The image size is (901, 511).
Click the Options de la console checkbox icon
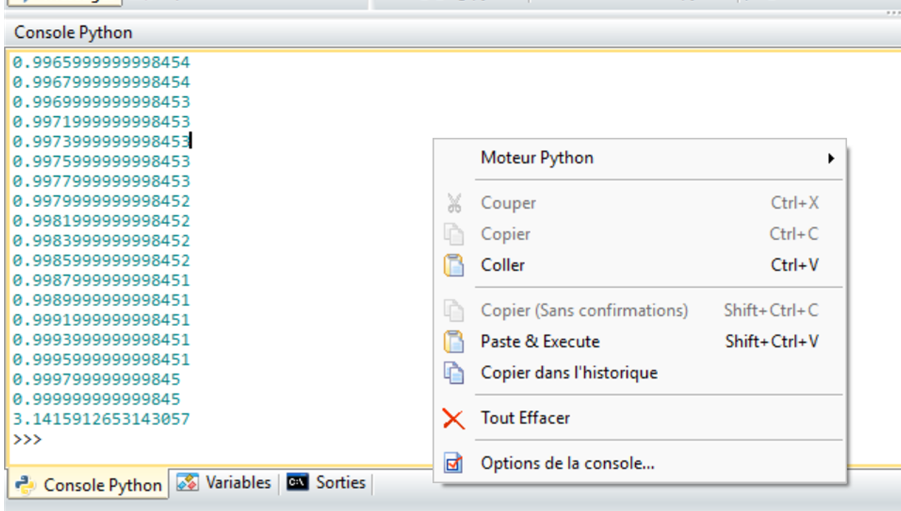454,463
